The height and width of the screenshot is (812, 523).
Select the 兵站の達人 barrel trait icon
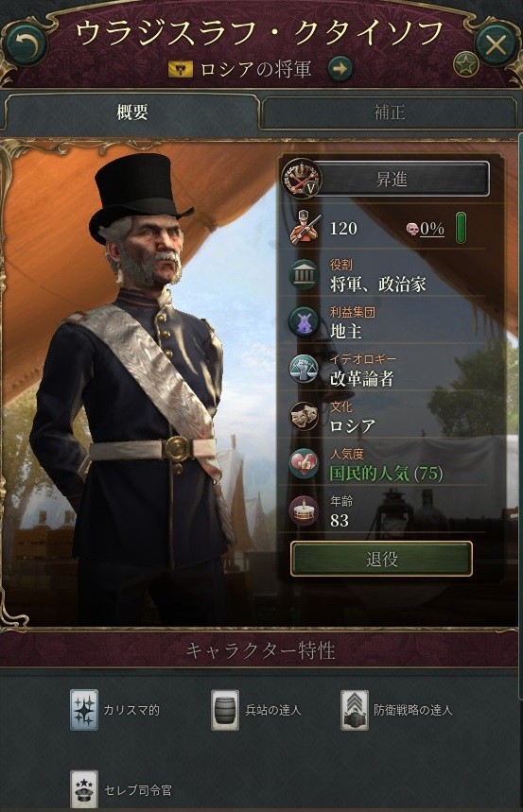coord(225,710)
